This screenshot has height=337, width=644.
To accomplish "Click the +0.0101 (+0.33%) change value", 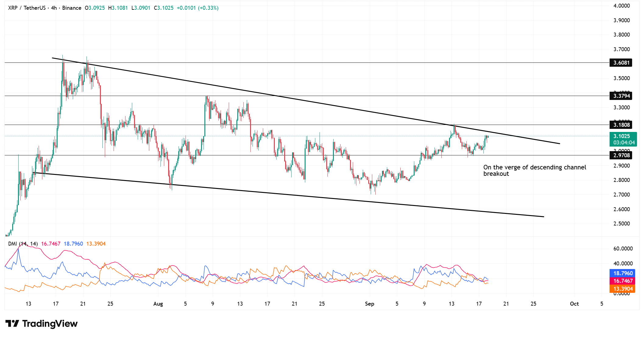I will click(x=197, y=8).
